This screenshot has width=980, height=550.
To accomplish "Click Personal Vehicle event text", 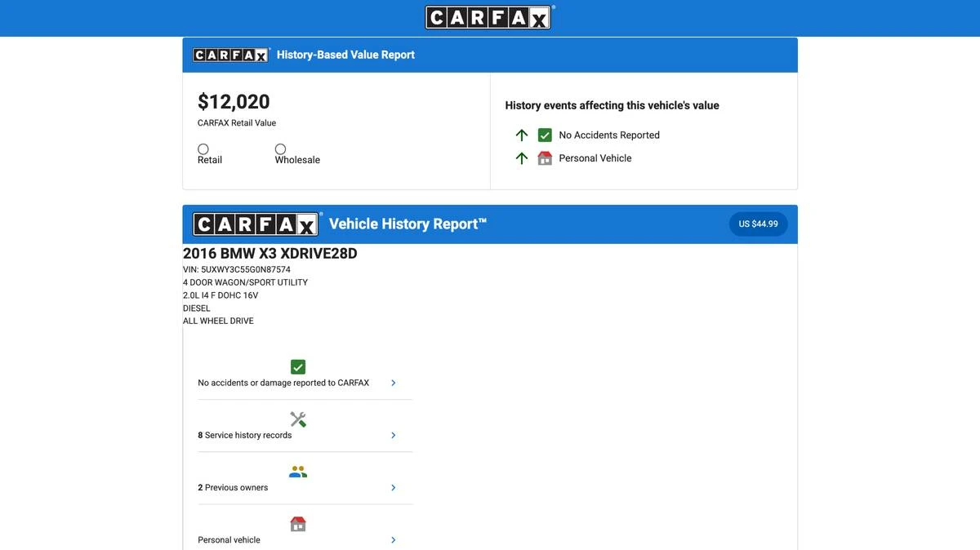I will (595, 158).
